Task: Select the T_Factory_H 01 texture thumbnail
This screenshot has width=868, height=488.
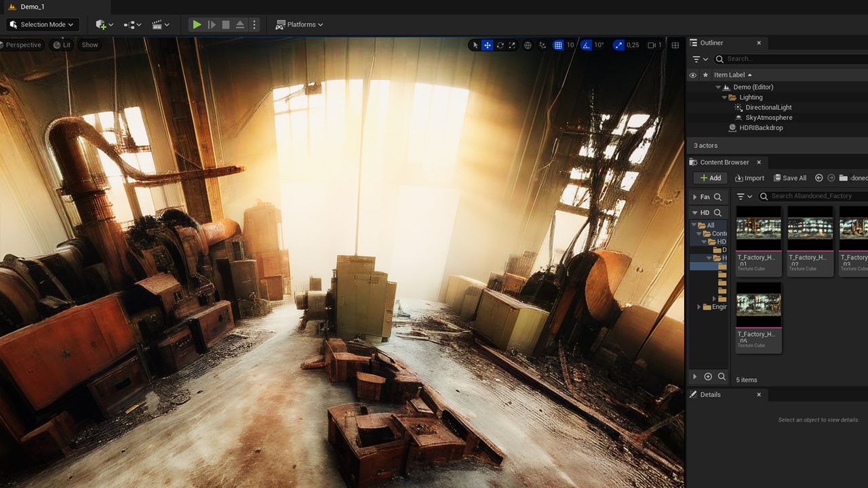Action: tap(758, 241)
